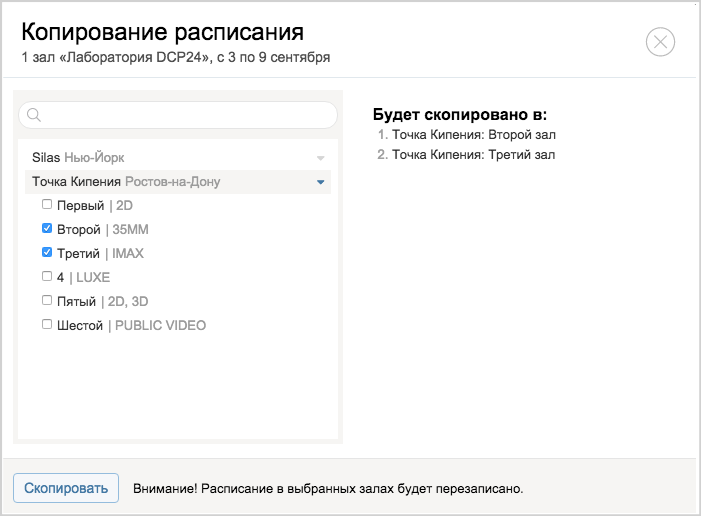Enable the 4 LUXE hall checkbox
The image size is (701, 516).
(47, 276)
